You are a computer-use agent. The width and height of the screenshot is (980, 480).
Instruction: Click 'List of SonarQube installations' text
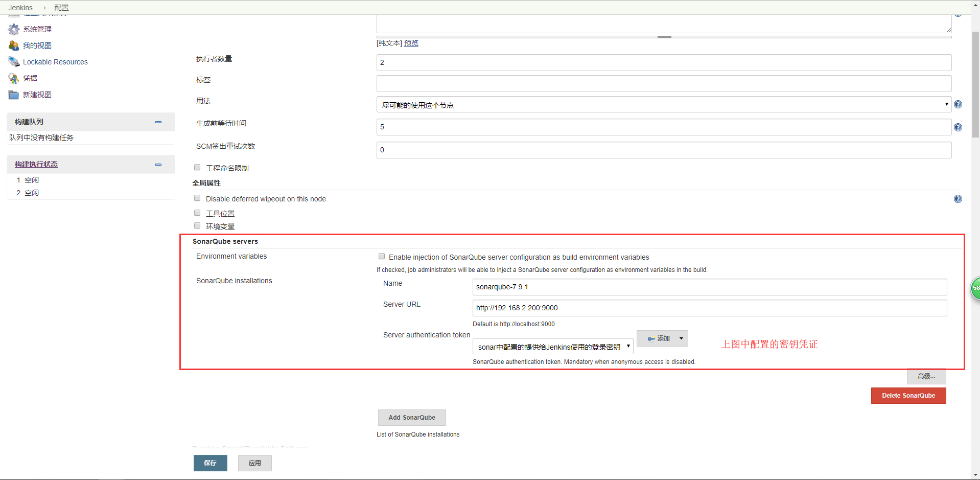pyautogui.click(x=418, y=435)
